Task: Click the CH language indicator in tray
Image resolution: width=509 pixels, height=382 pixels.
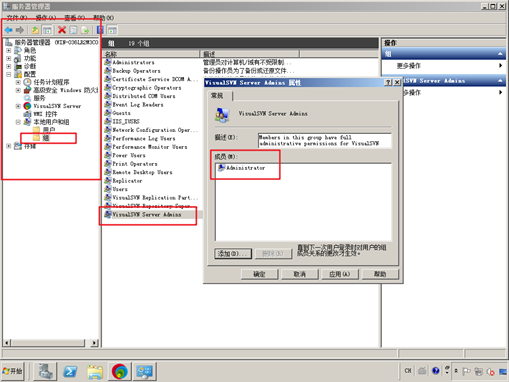Action: [408, 371]
